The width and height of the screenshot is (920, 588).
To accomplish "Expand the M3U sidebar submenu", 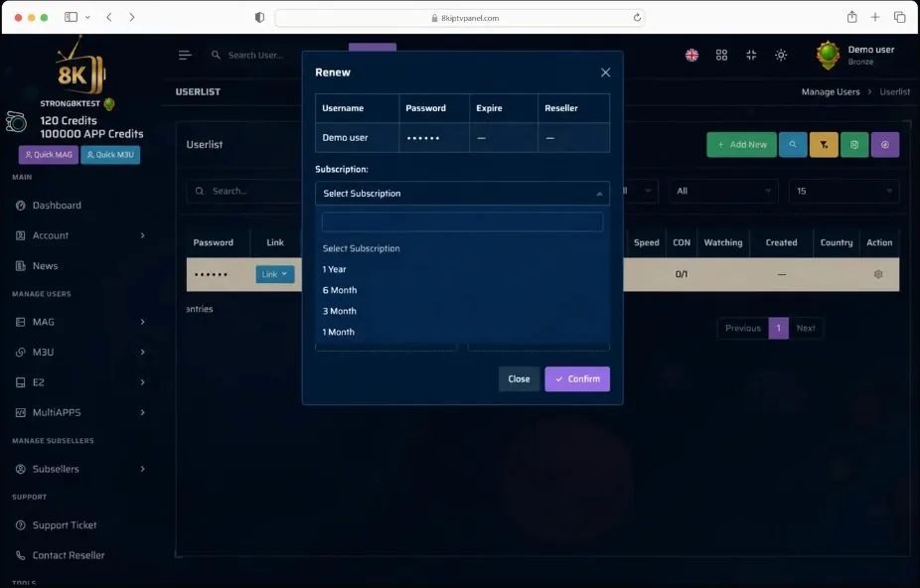I will [x=79, y=352].
